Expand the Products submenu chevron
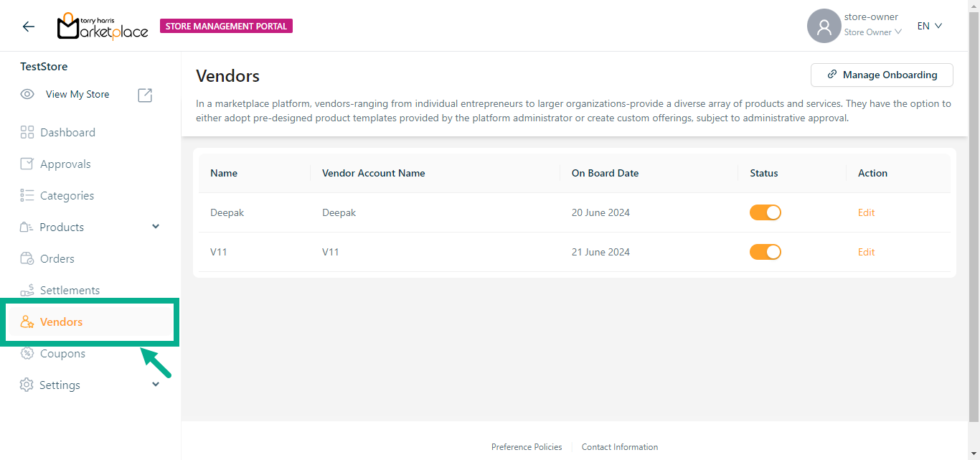Screen dimensions: 980x460 (156, 227)
